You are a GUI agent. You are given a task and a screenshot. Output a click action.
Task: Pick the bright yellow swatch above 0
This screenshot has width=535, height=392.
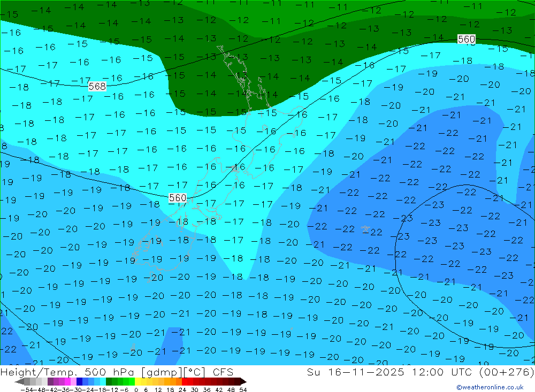pos(137,381)
